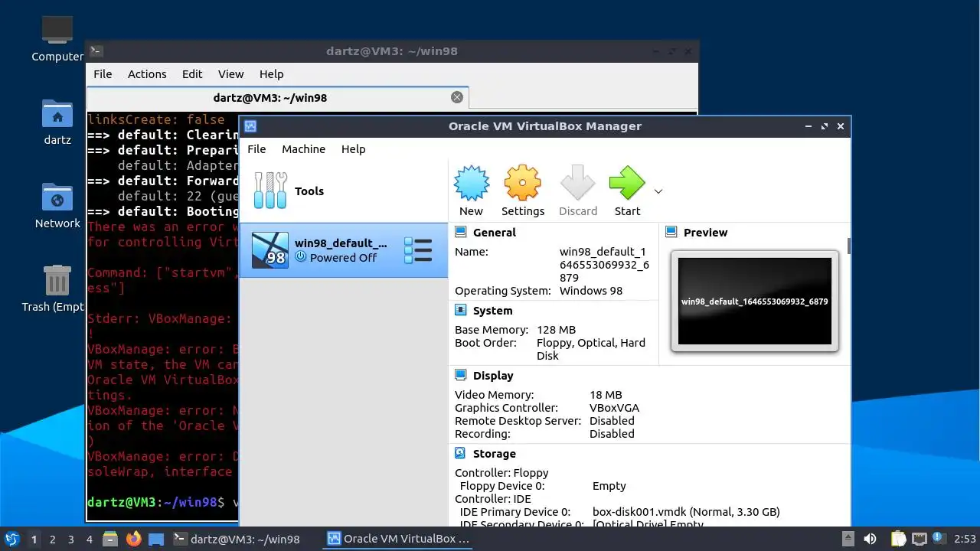Click the terminal window title bar icon
980x551 pixels.
(96, 51)
